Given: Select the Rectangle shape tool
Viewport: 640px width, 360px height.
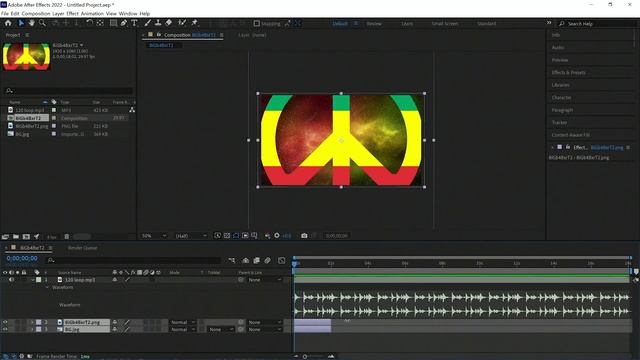Looking at the screenshot, I should (x=113, y=23).
